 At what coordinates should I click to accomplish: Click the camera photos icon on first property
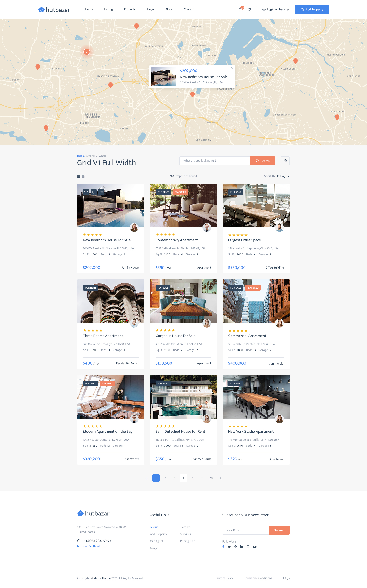click(x=101, y=192)
